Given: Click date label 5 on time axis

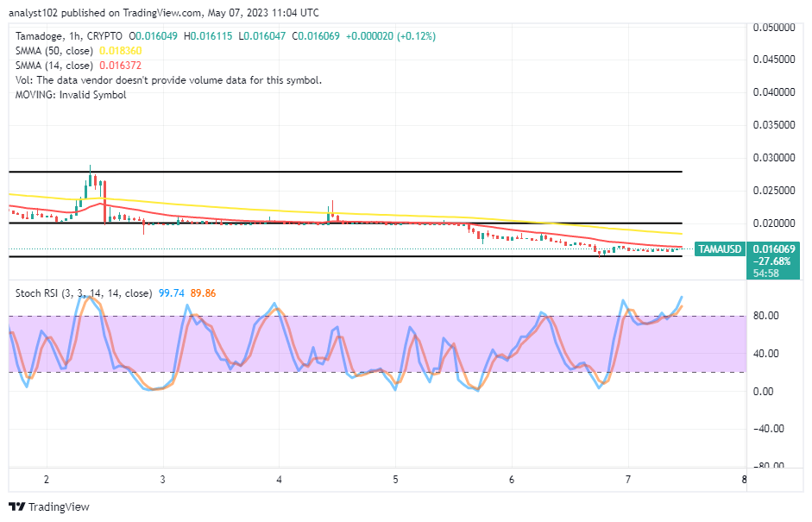Looking at the screenshot, I should point(395,480).
